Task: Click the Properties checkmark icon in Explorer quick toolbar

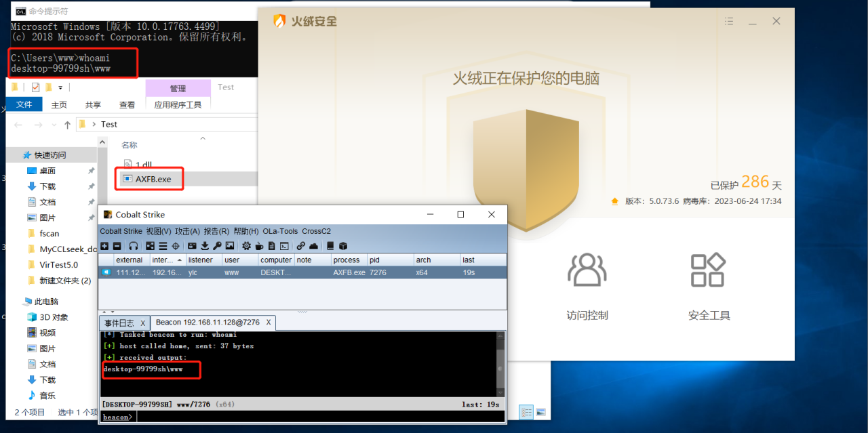Action: (35, 87)
